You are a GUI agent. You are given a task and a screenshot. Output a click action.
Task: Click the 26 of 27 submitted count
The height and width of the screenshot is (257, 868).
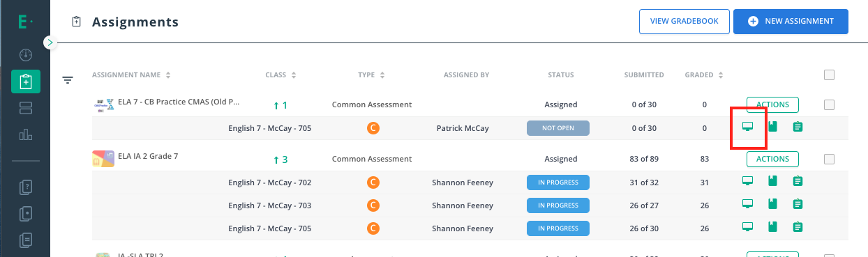point(643,205)
